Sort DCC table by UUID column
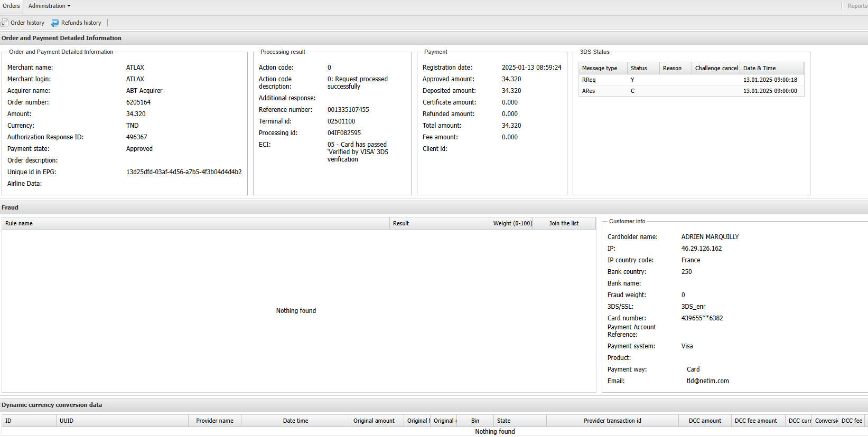Viewport: 868px width, 437px height. (x=67, y=421)
